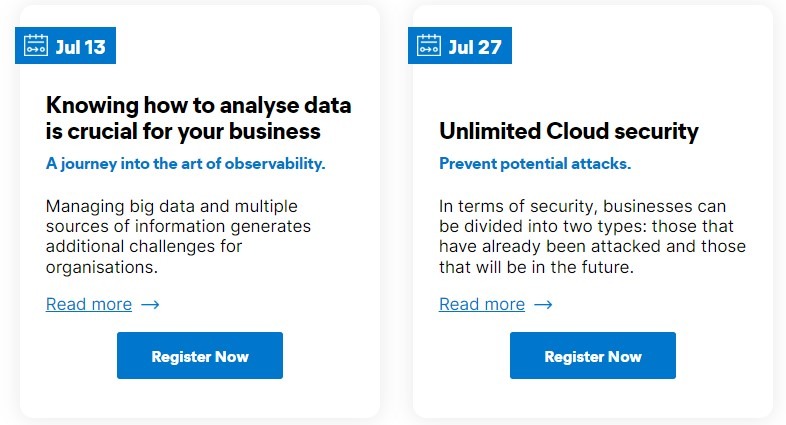
Task: Click the 'Unlimited Cloud security' heading
Action: point(568,131)
